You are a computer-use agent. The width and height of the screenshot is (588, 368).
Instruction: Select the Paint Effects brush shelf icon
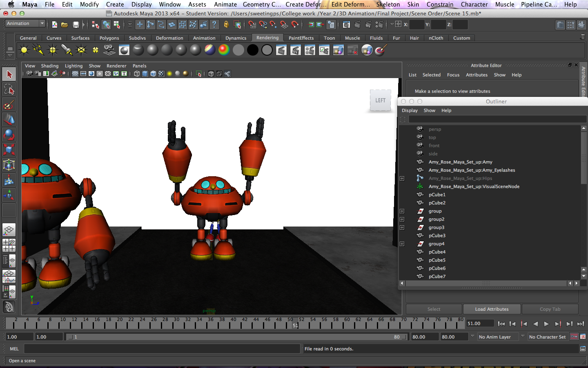point(380,49)
